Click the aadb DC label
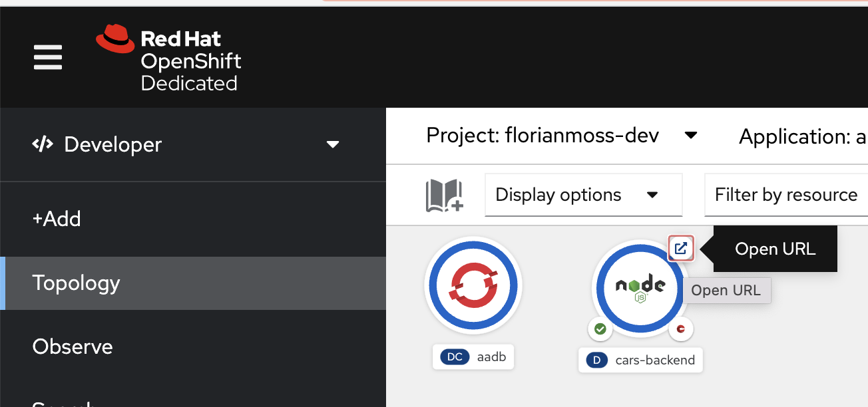The image size is (868, 407). point(473,357)
